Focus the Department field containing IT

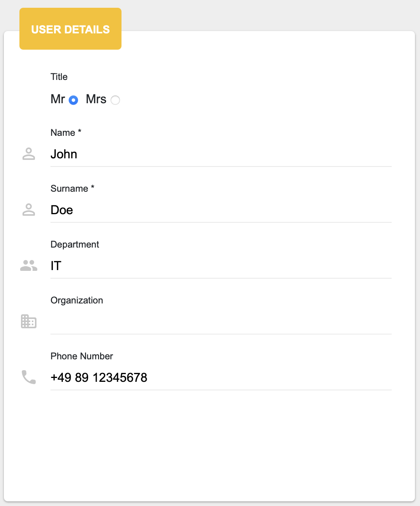click(221, 266)
